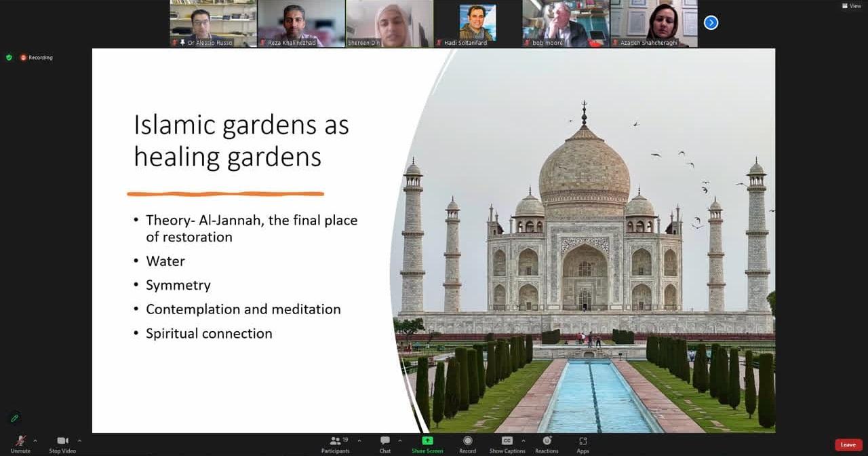
Task: Open the Participants panel
Action: click(x=335, y=441)
